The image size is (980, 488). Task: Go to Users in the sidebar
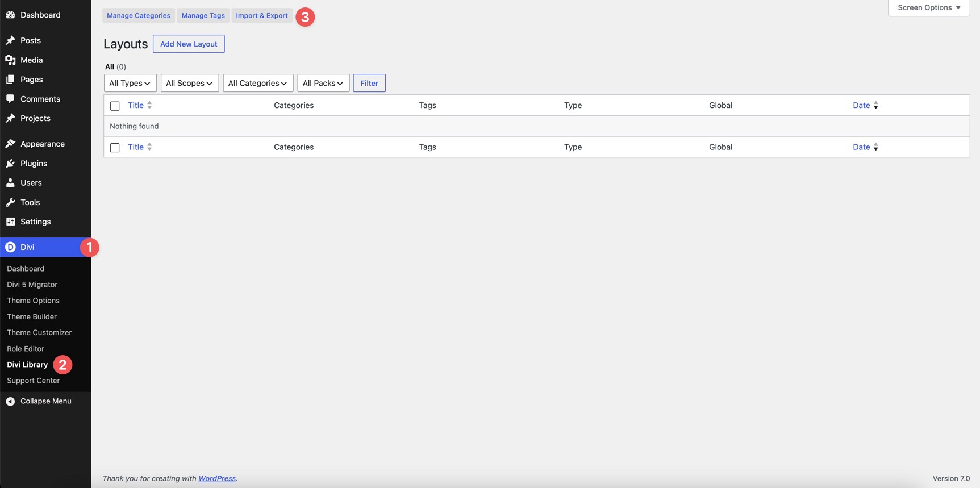(31, 183)
